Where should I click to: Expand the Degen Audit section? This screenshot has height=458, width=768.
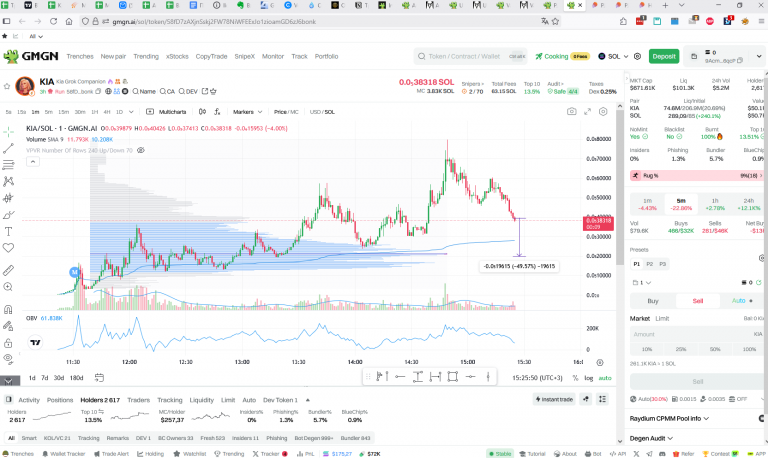[651, 438]
